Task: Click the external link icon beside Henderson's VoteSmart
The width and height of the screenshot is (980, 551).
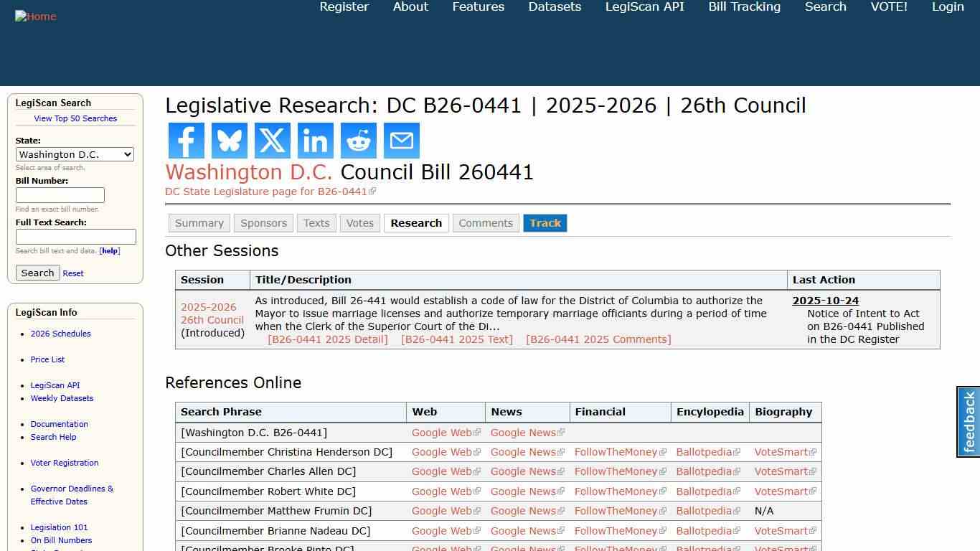Action: point(811,452)
